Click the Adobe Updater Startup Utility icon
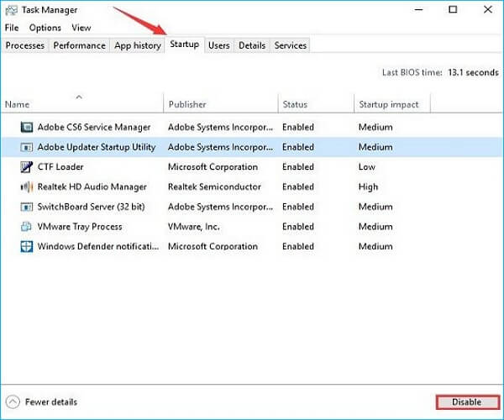 (26, 147)
